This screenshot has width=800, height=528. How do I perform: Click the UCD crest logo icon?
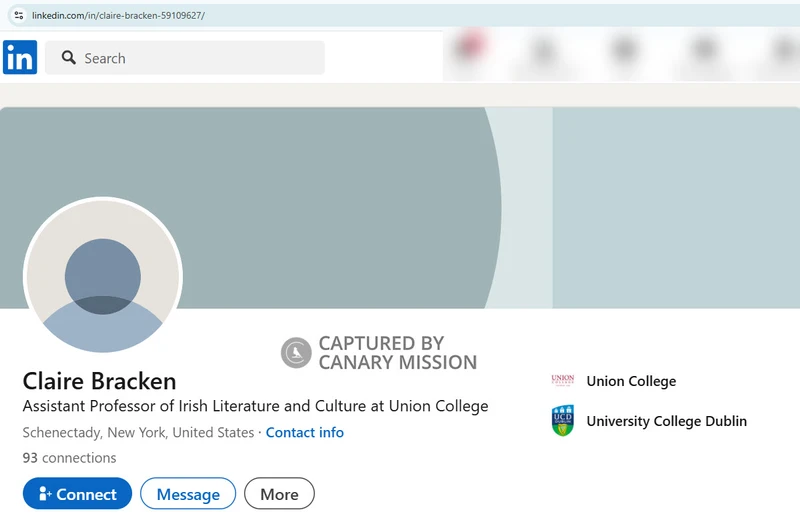coord(563,421)
